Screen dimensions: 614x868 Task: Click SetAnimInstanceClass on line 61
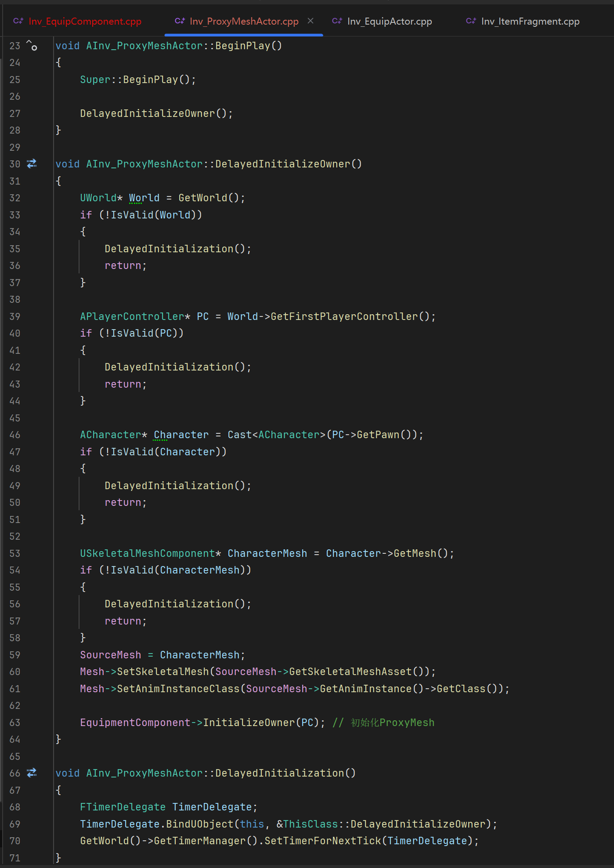pos(178,689)
